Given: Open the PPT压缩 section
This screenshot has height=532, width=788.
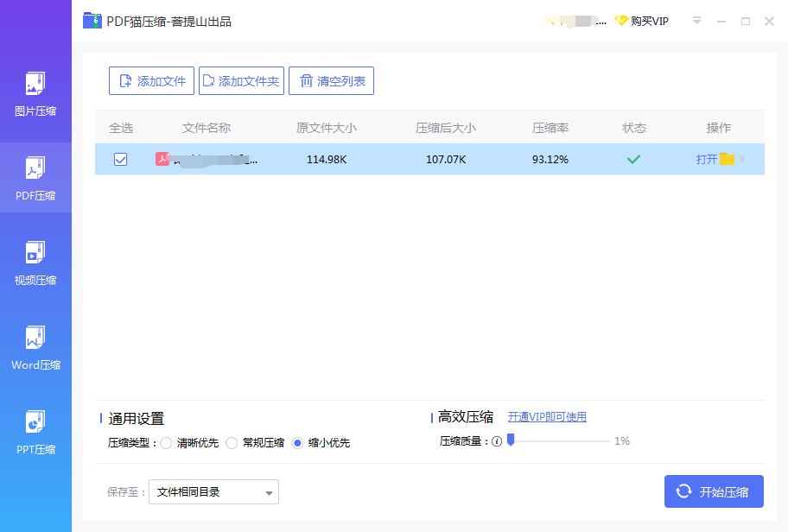Looking at the screenshot, I should click(35, 433).
